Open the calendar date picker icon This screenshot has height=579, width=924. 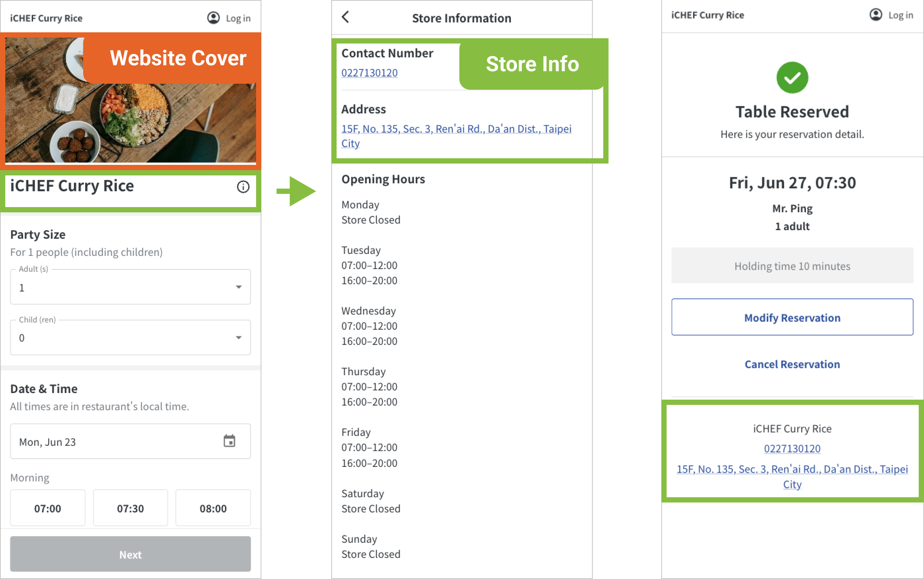click(229, 441)
